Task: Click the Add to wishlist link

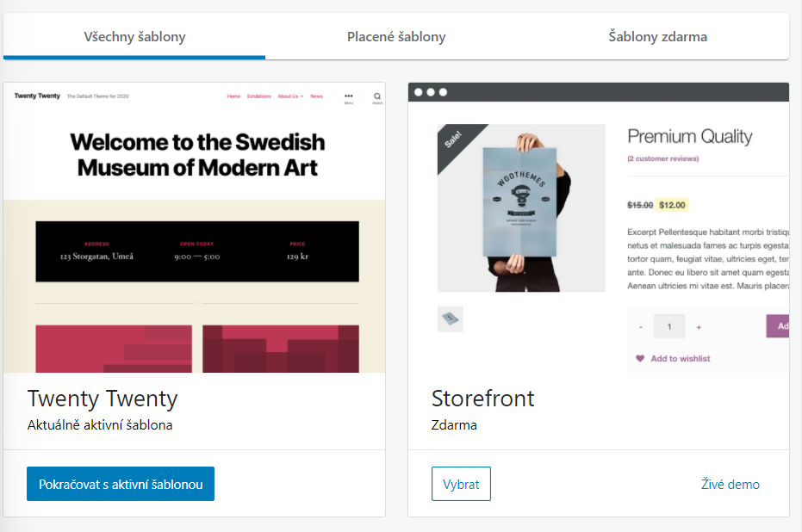Action: 681,358
